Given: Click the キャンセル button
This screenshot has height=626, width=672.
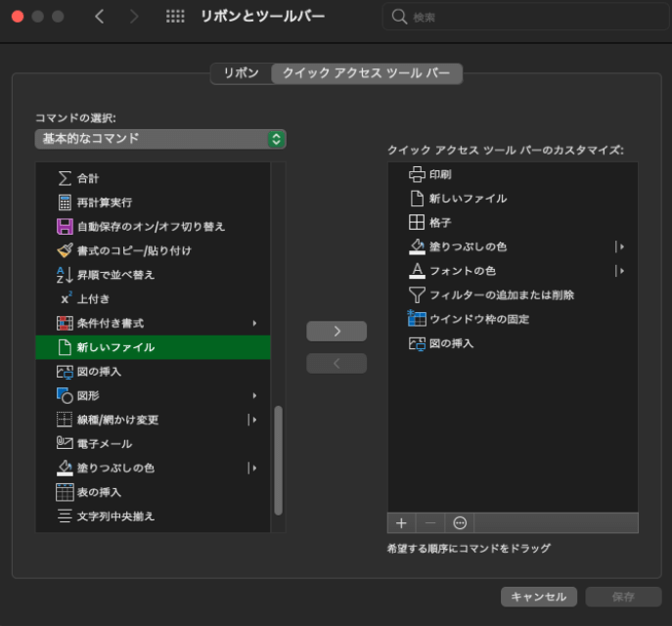Looking at the screenshot, I should pos(539,597).
